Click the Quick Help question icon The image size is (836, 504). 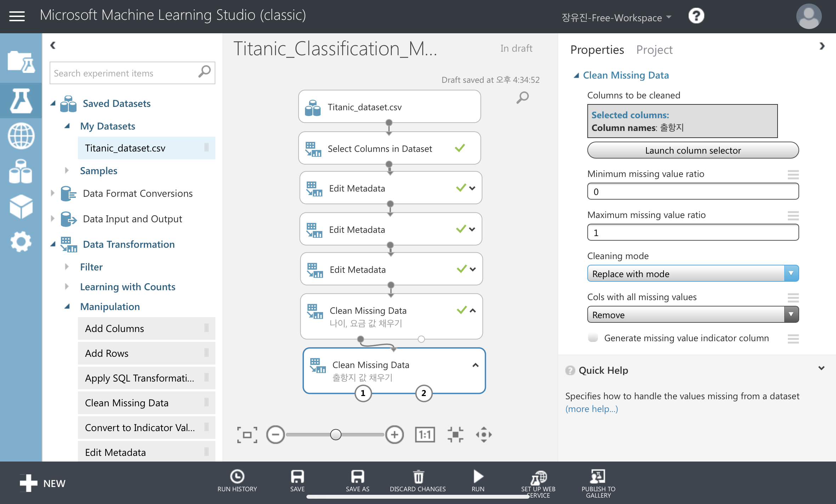click(570, 370)
